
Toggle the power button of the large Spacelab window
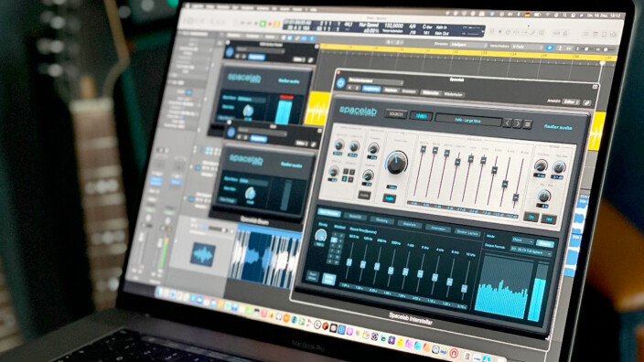(340, 83)
